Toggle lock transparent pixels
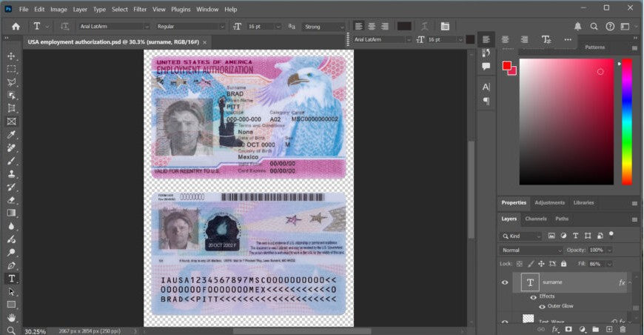Image resolution: width=644 pixels, height=335 pixels. 520,264
